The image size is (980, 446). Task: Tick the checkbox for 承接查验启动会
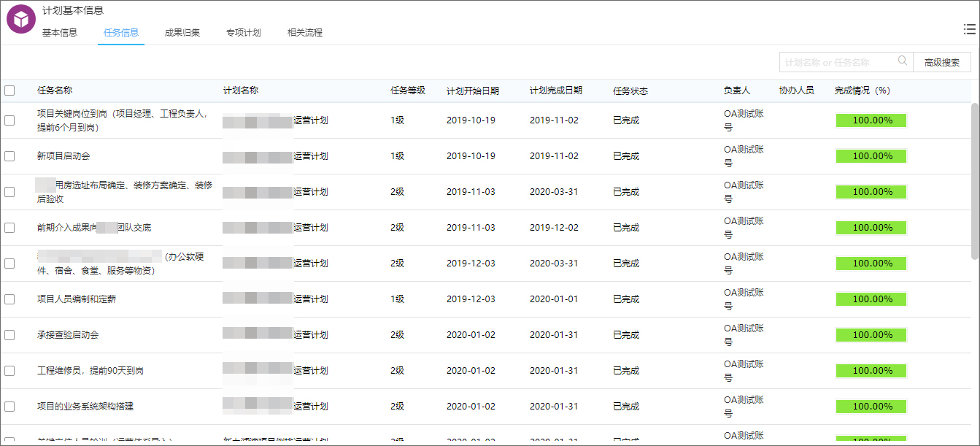pyautogui.click(x=9, y=335)
